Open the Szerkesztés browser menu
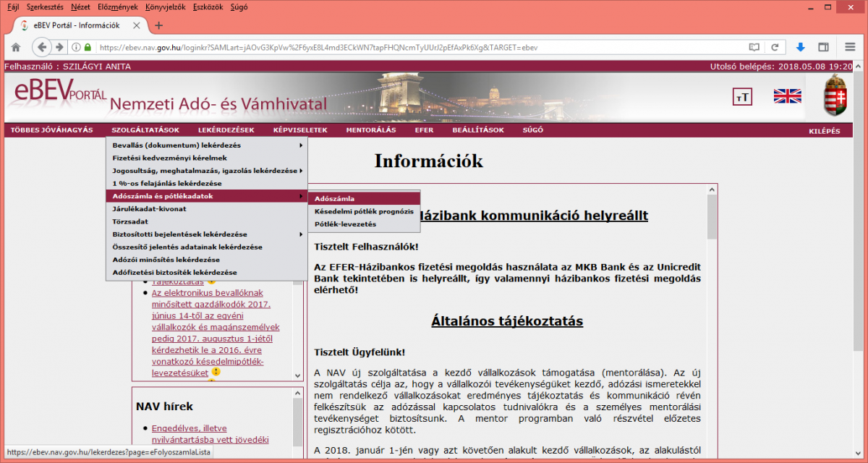 (x=45, y=7)
